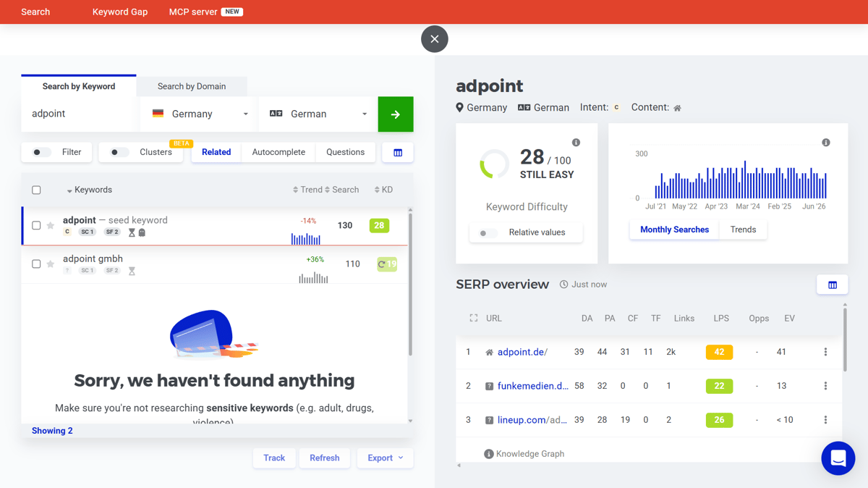Image resolution: width=868 pixels, height=488 pixels.
Task: Click the hourglass icon in adpoint gmbh row
Action: point(132,271)
